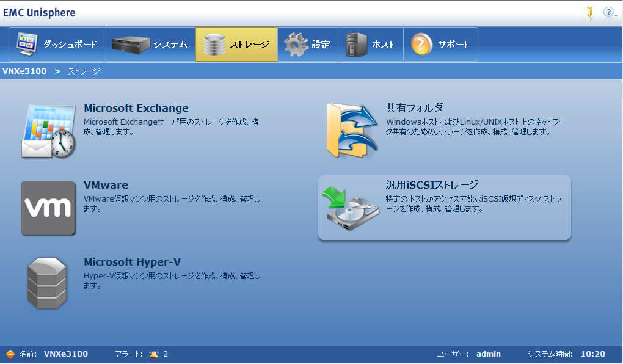Click the VMware description text
The image size is (623, 364).
click(172, 203)
